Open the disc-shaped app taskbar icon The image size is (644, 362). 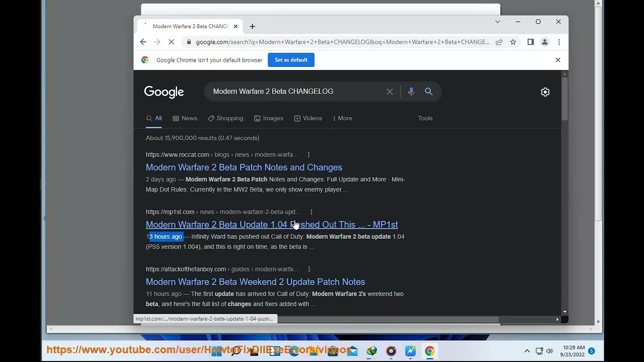click(x=391, y=351)
